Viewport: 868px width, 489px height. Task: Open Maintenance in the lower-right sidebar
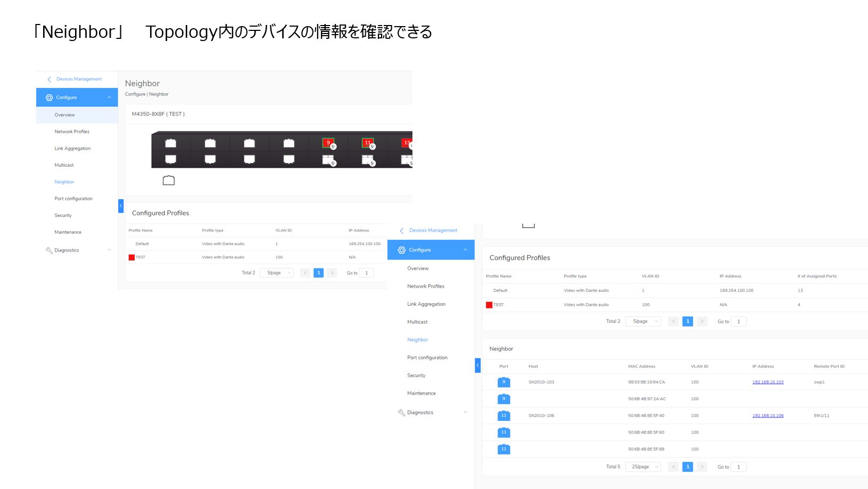pyautogui.click(x=421, y=394)
